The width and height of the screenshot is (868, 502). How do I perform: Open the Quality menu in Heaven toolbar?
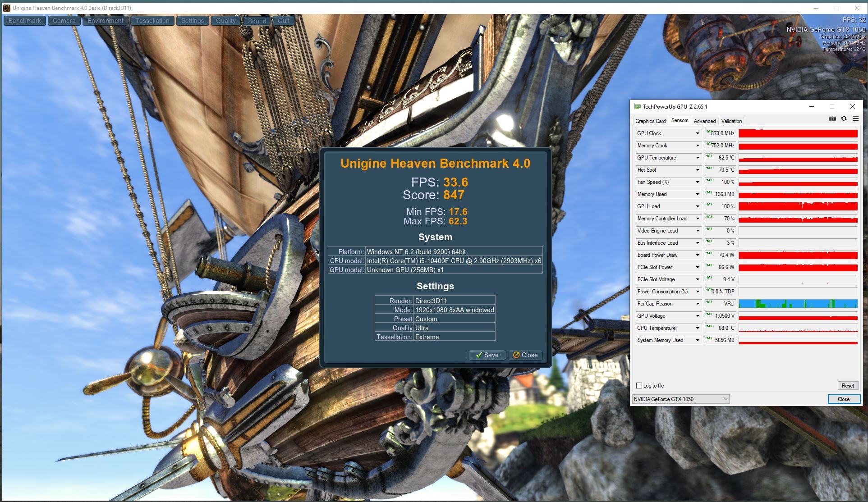pos(225,21)
